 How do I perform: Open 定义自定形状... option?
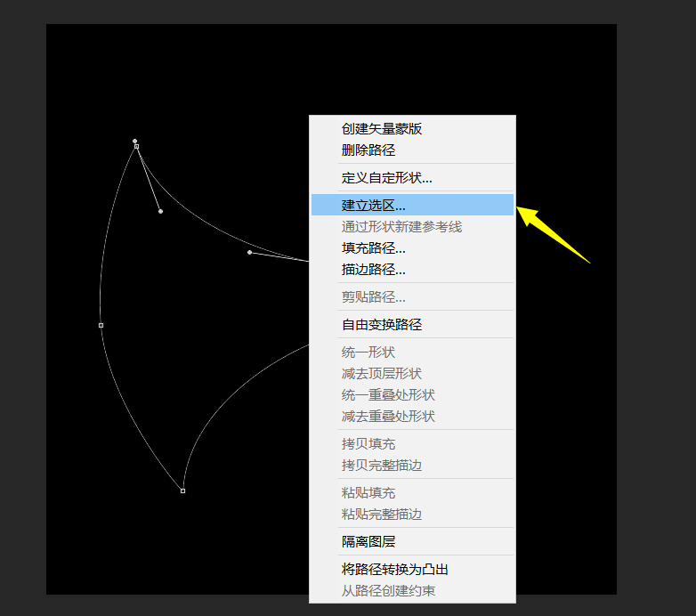[x=412, y=177]
